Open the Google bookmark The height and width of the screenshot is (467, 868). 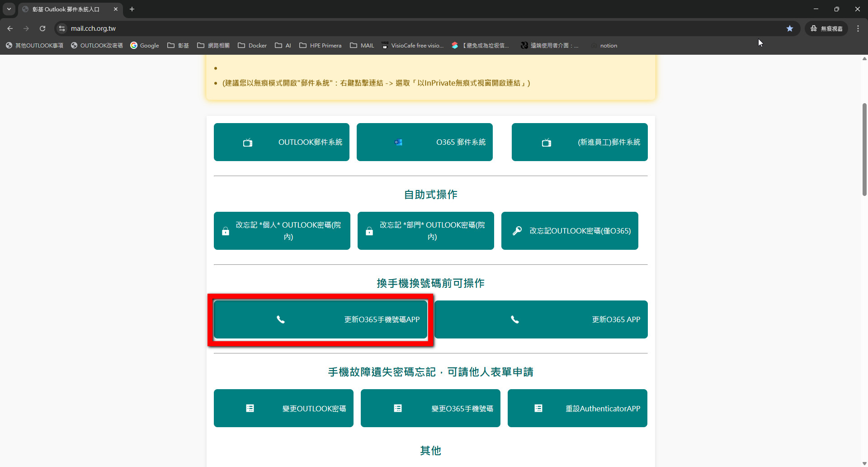point(145,46)
